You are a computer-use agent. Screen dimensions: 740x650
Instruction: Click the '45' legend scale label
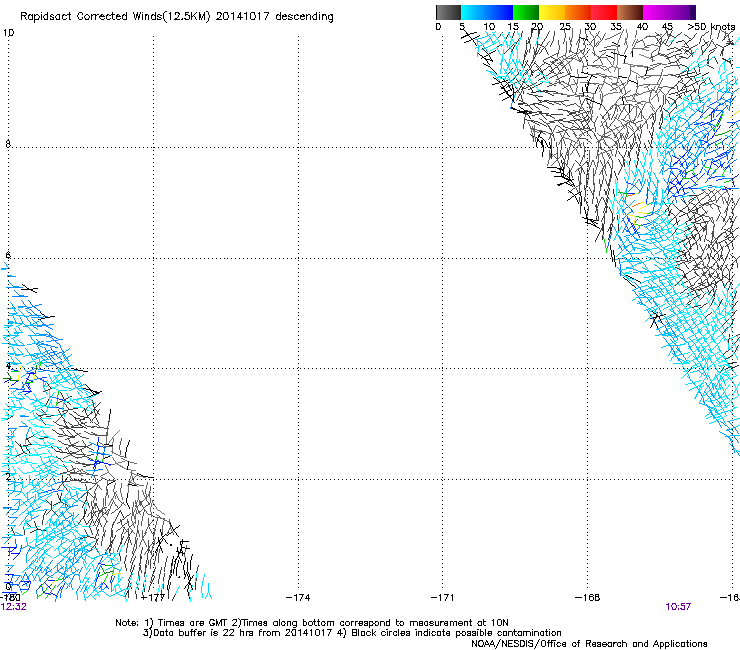[x=667, y=27]
